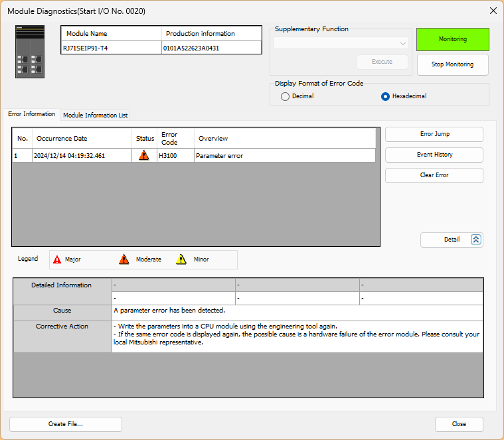
Task: Click the PLC module image thumbnail
Action: pyautogui.click(x=30, y=52)
